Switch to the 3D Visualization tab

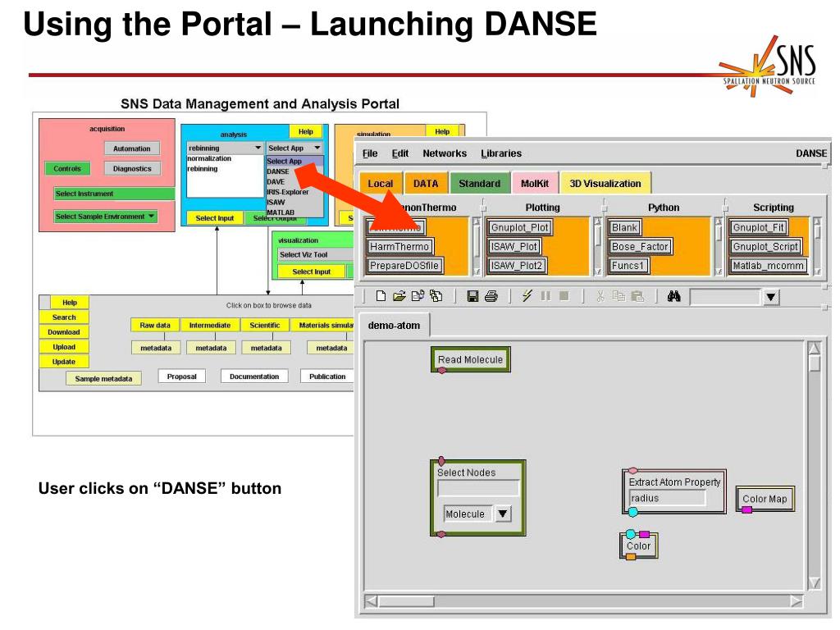tap(605, 183)
